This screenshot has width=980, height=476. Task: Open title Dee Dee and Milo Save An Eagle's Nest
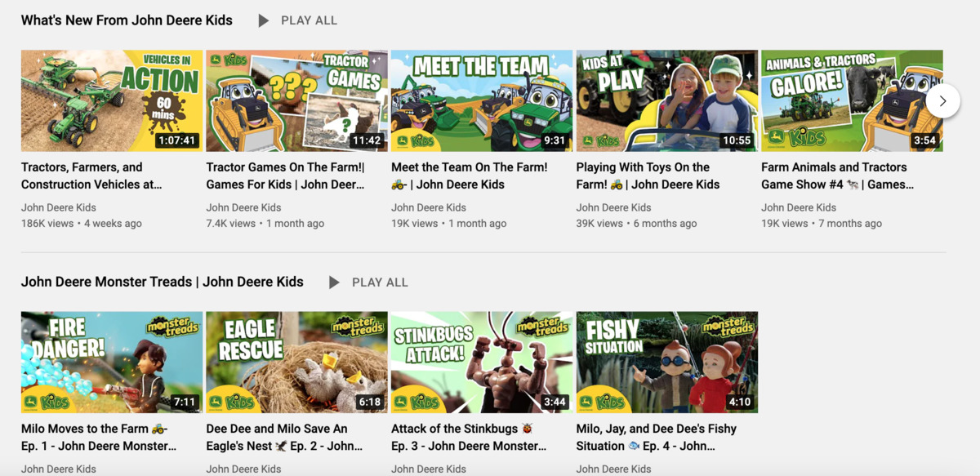pos(284,438)
